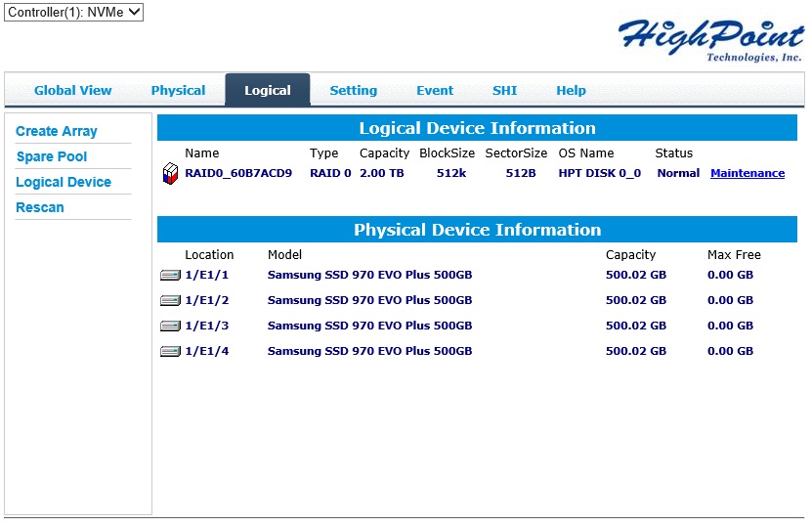Click the Physical Device Information header

point(477,230)
